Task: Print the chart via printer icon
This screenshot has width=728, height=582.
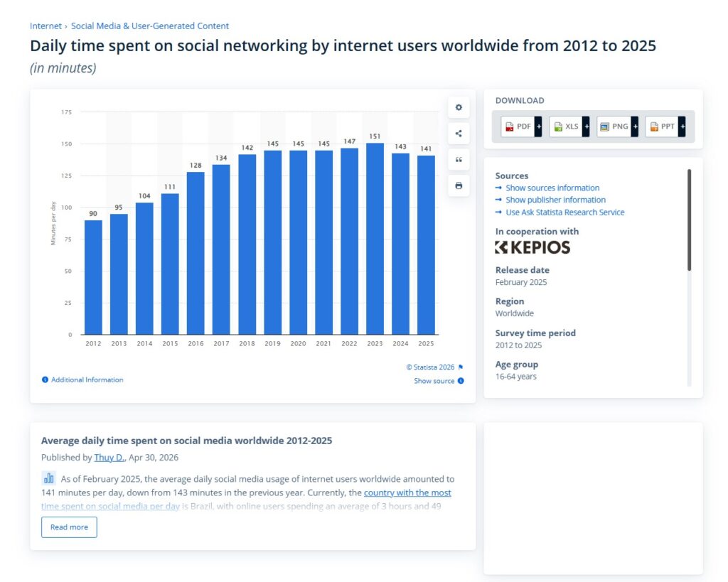Action: [x=459, y=185]
